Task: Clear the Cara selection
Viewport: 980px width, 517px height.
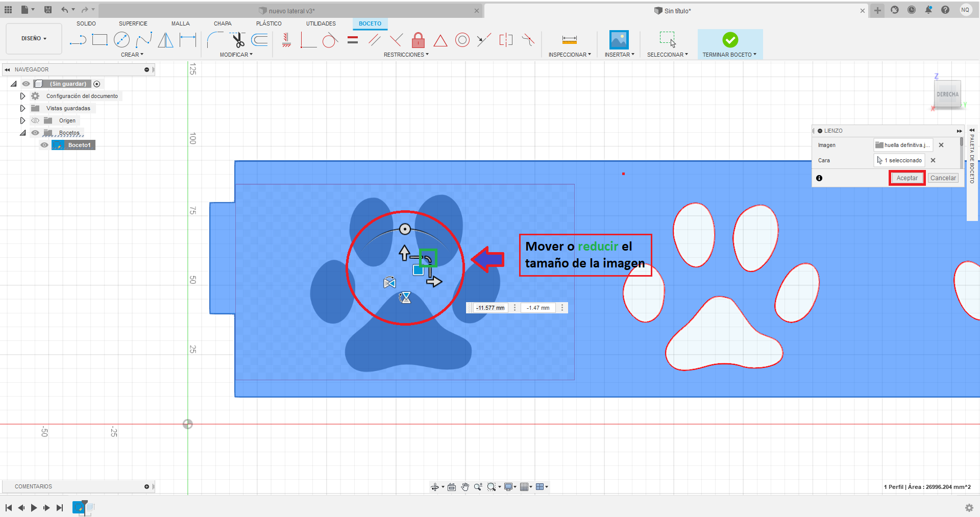Action: click(x=933, y=160)
